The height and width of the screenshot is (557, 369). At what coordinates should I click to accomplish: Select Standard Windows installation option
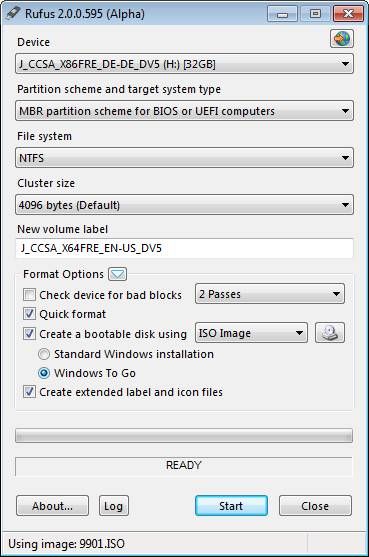click(44, 354)
